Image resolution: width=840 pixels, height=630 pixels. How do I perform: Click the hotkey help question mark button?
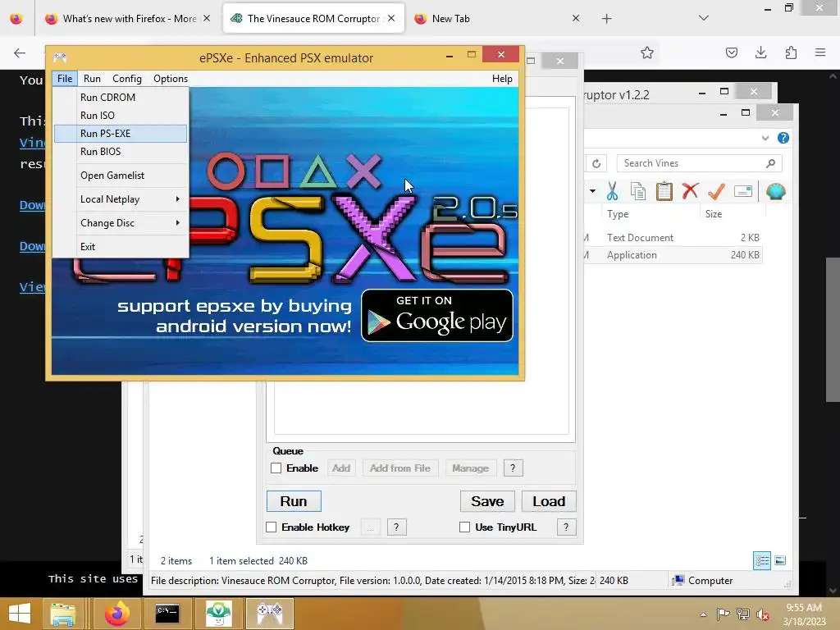(x=396, y=527)
